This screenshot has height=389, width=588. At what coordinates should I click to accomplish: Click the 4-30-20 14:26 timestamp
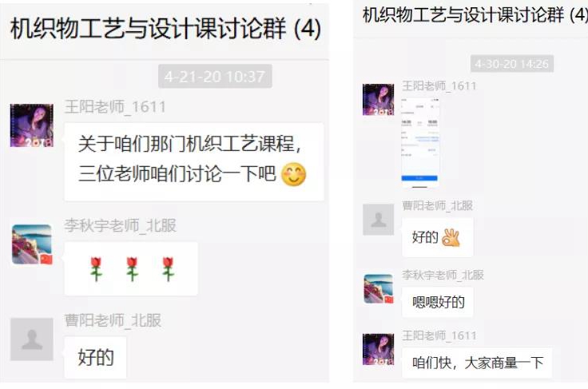pyautogui.click(x=512, y=63)
